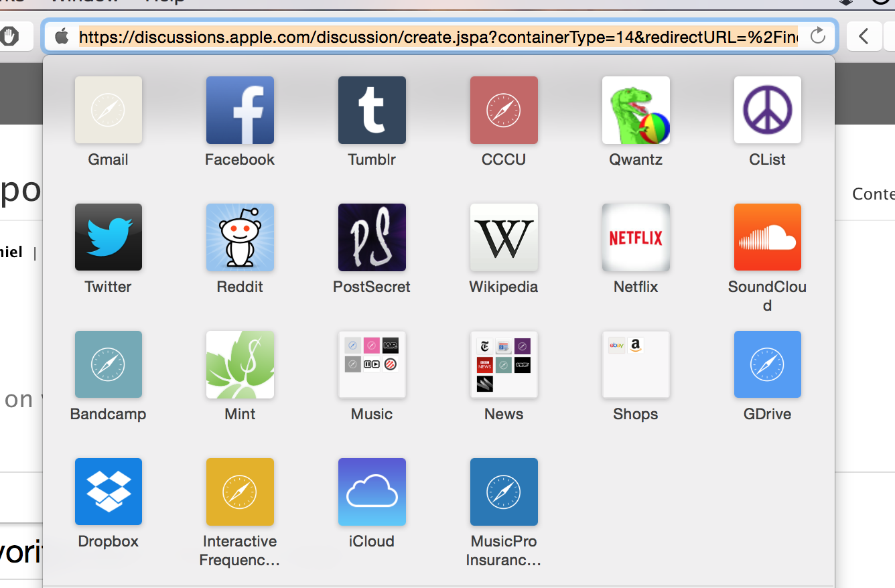Open the Facebook favorite
This screenshot has width=895, height=588.
pos(240,110)
